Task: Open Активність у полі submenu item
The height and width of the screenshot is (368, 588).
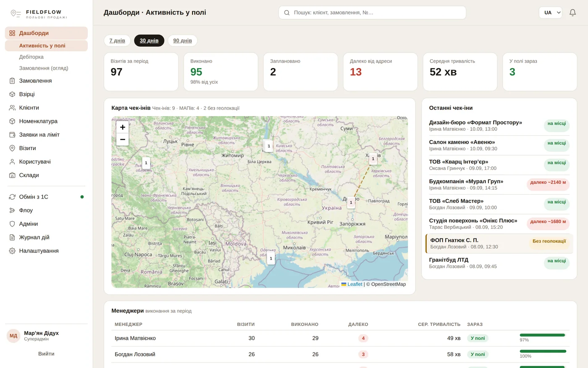Action: click(x=46, y=45)
